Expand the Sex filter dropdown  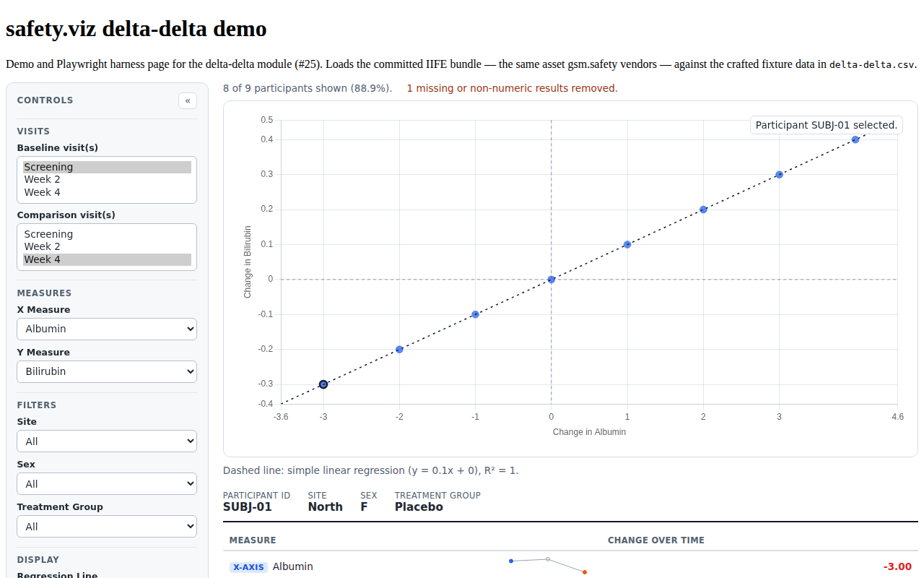pyautogui.click(x=107, y=484)
